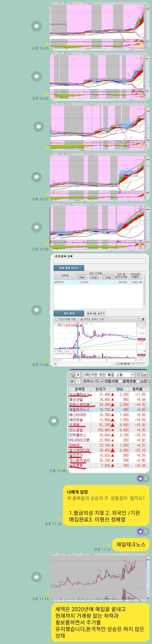Click 검색시점 숨기기 button

click(x=96, y=313)
